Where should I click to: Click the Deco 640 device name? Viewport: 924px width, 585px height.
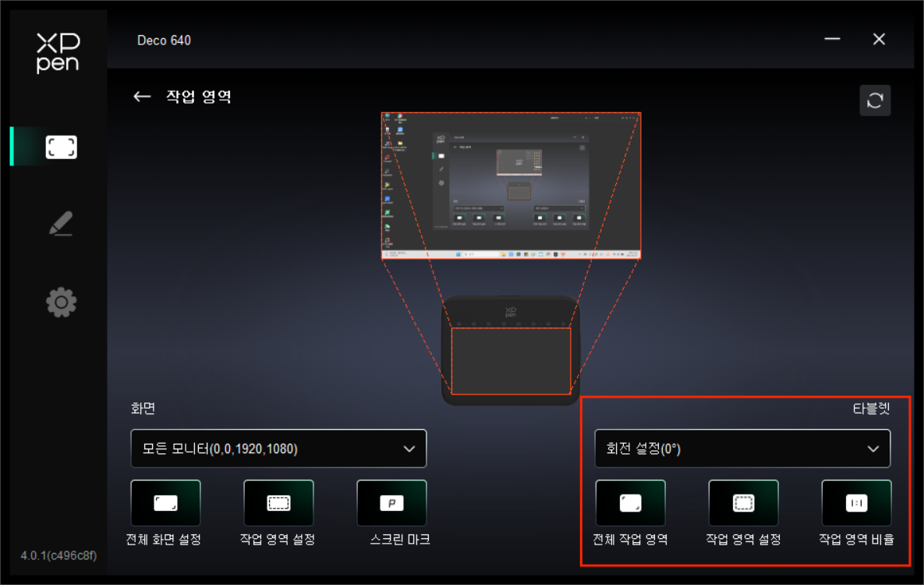coord(164,40)
